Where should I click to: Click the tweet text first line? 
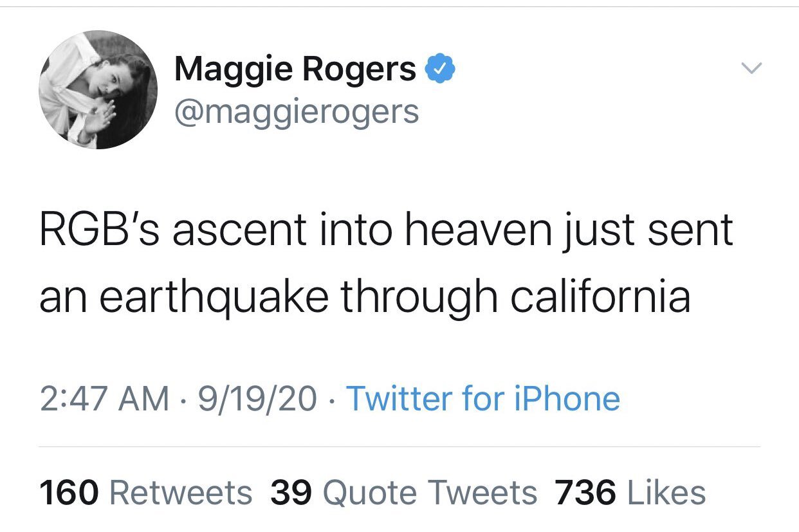pyautogui.click(x=386, y=230)
